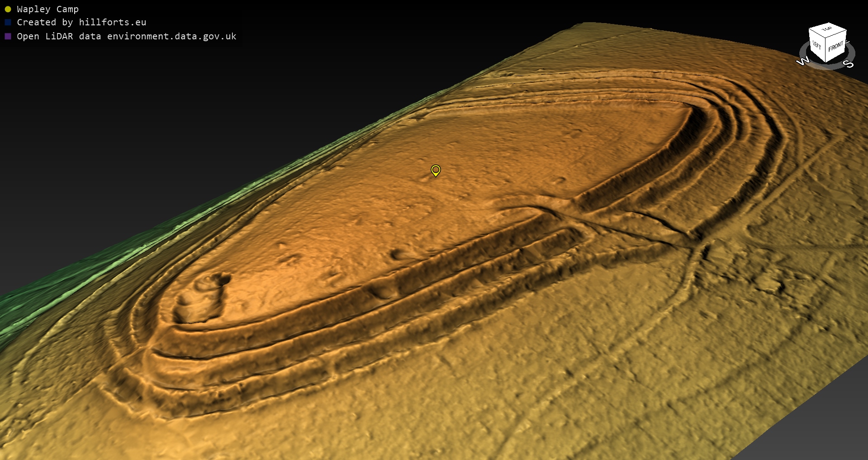Viewport: 868px width, 460px height.
Task: Click the TOP face of the view cube
Action: point(827,29)
